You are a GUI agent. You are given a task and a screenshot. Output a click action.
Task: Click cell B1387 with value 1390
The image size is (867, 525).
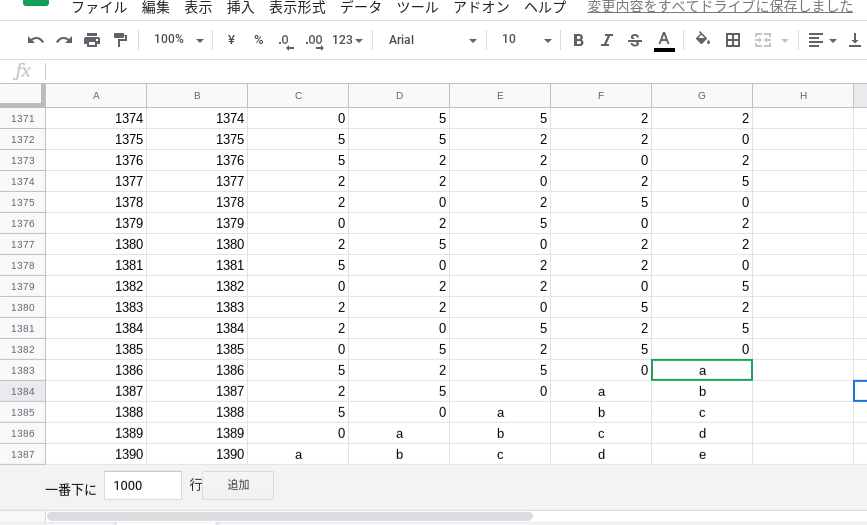(197, 455)
